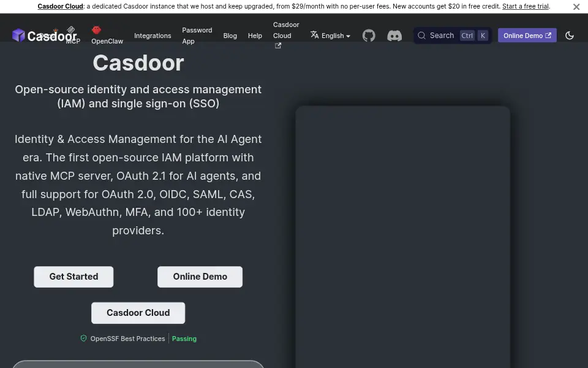
Task: Click the red OpenClaw mascot icon
Action: coord(96,29)
